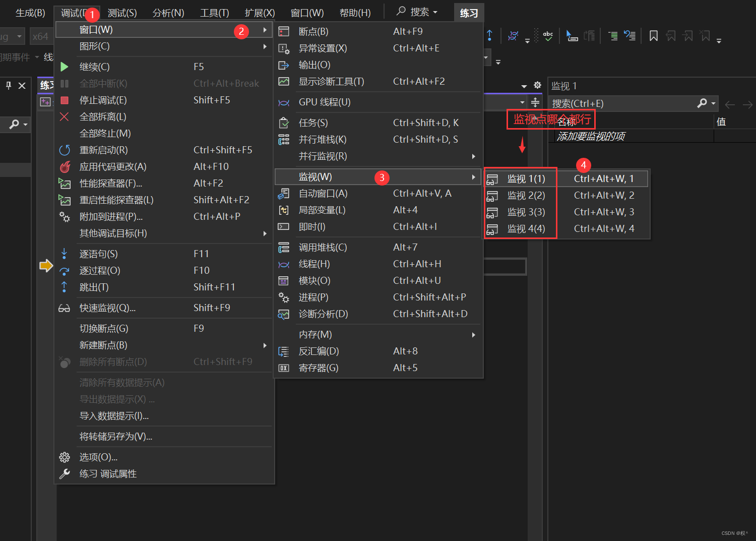Viewport: 756px width, 541px height.
Task: Open the top-bar Window (窗口) menu
Action: pos(307,13)
